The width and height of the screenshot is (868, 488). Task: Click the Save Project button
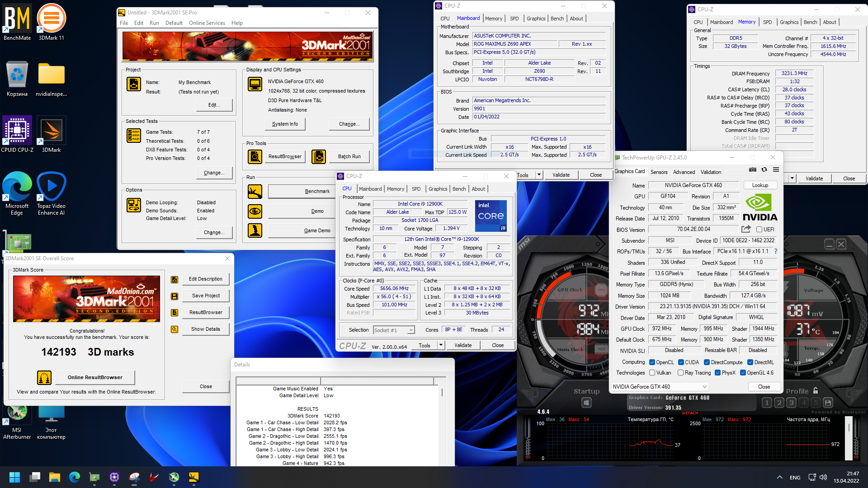tap(206, 296)
